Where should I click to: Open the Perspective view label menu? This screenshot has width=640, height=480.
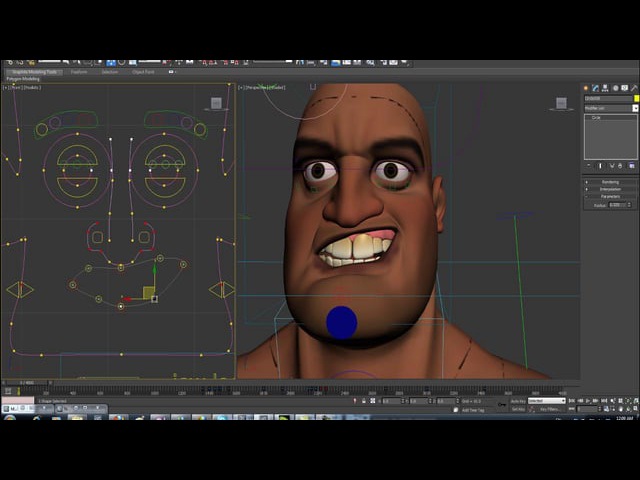257,87
